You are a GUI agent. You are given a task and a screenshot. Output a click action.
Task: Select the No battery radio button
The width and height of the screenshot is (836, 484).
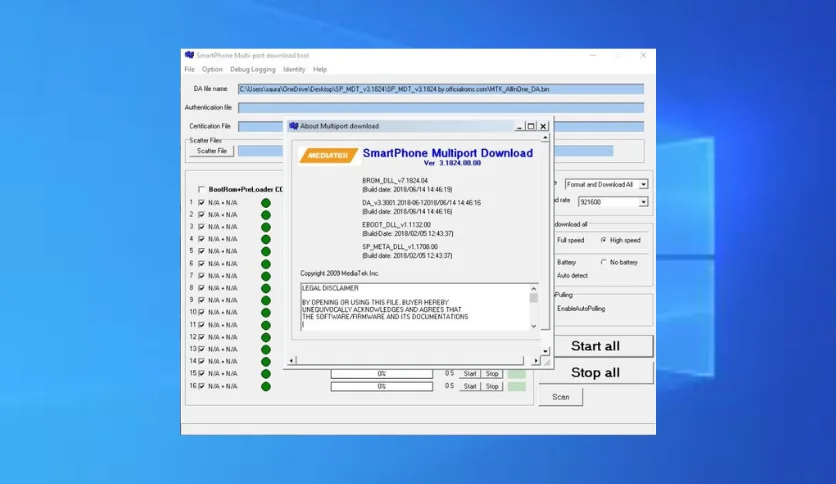604,262
